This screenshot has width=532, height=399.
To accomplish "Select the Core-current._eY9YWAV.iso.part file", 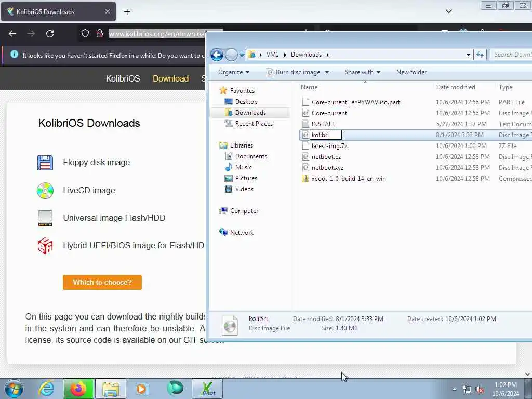I will click(x=355, y=102).
